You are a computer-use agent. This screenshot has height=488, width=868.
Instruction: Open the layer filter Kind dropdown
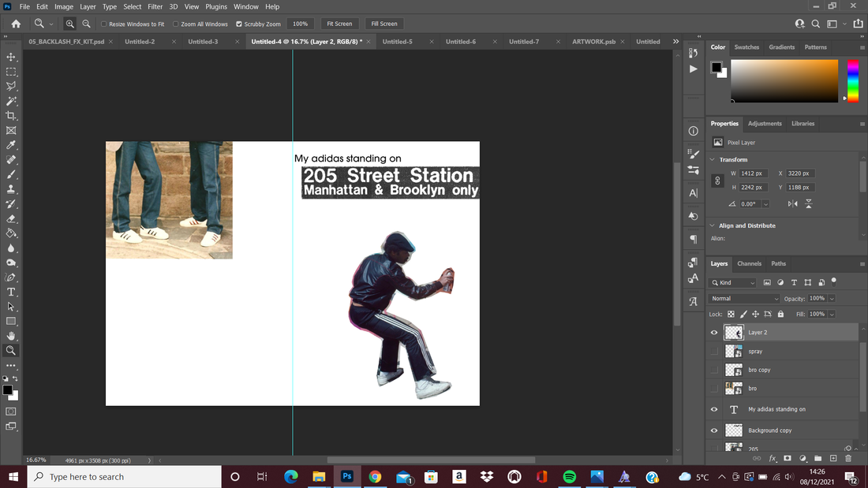click(x=732, y=283)
